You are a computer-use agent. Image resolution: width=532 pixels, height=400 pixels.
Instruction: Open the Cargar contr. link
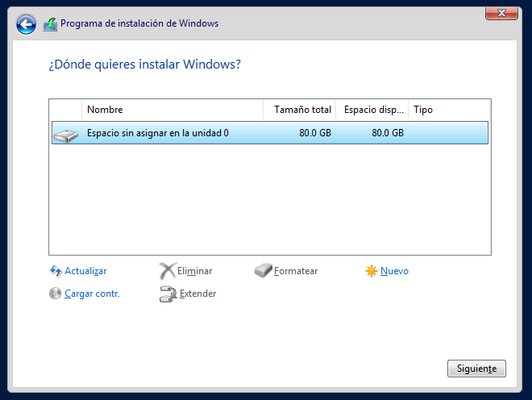[92, 294]
